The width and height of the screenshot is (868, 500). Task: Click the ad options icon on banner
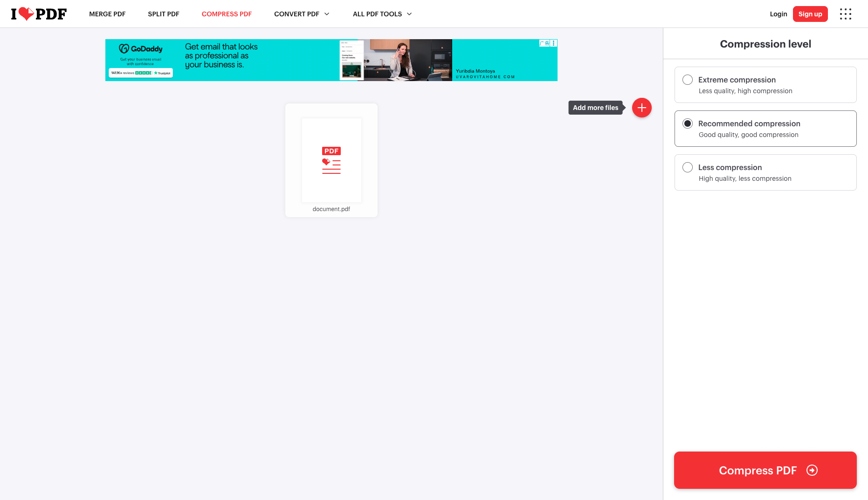point(553,43)
